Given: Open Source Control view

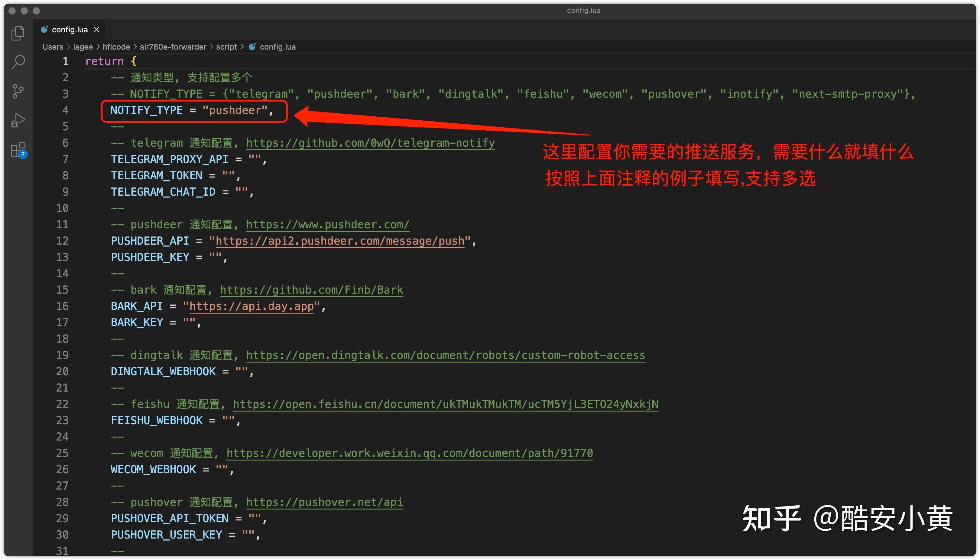Looking at the screenshot, I should 18,92.
